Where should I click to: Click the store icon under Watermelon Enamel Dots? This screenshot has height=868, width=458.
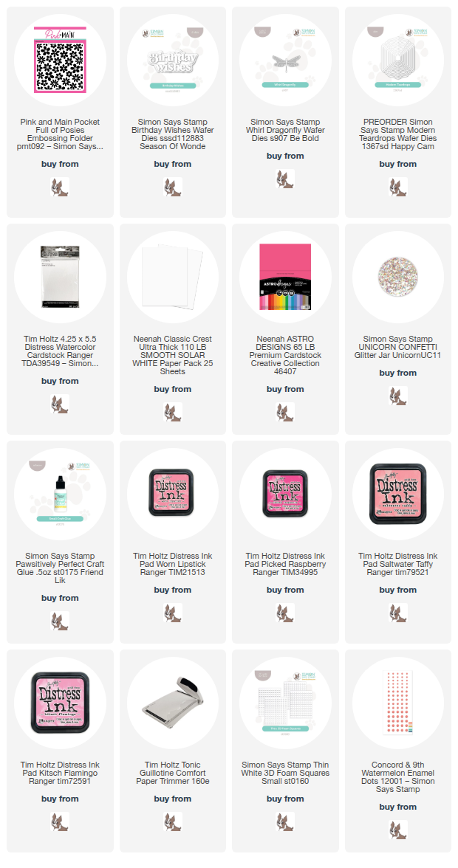coord(397,830)
